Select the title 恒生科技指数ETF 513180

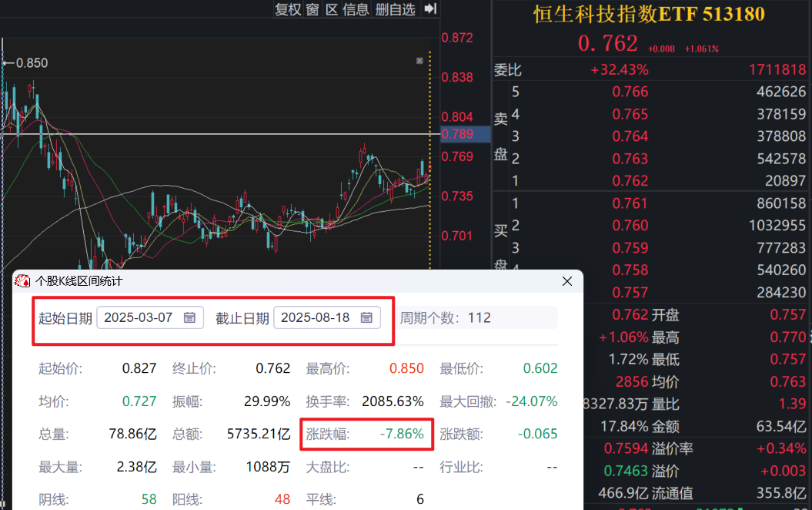[649, 15]
